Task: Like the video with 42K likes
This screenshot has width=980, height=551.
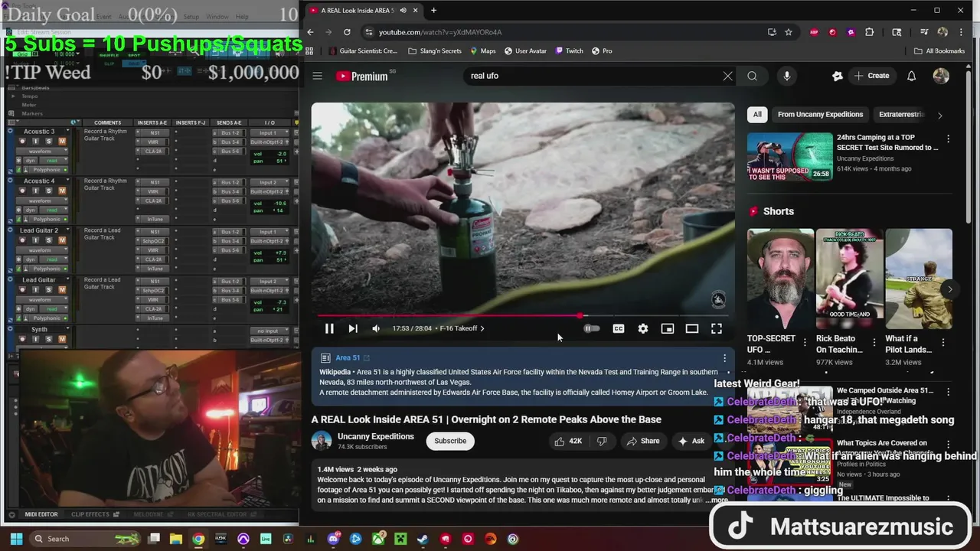Action: (x=568, y=441)
